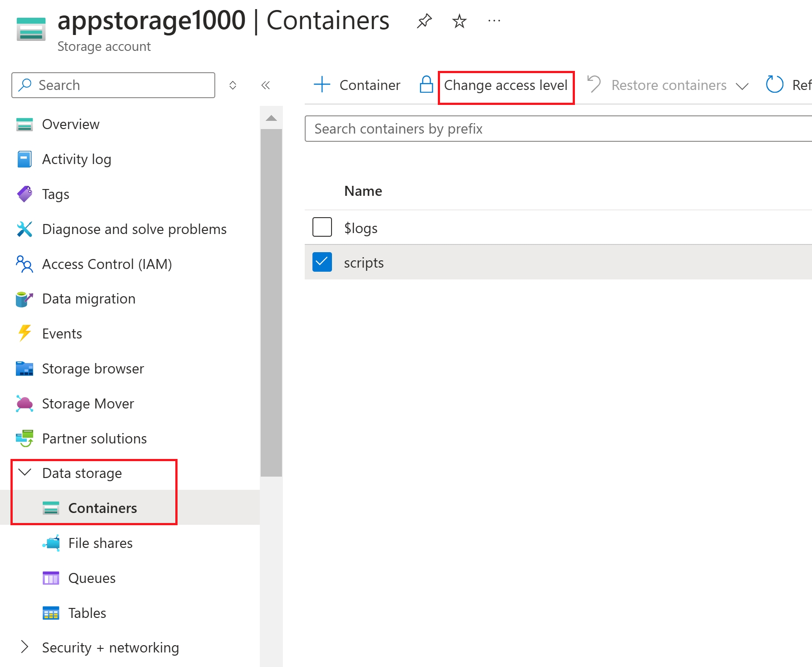Click the plus icon to add a container
Image resolution: width=812 pixels, height=667 pixels.
pos(322,85)
